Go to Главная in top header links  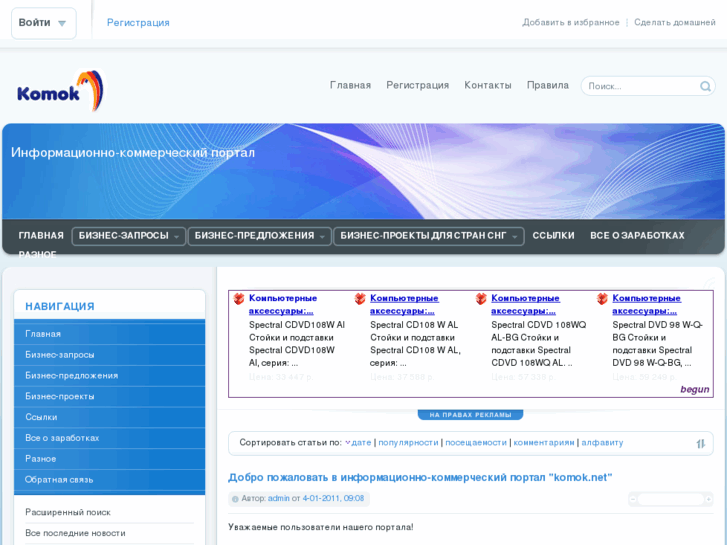pyautogui.click(x=350, y=85)
